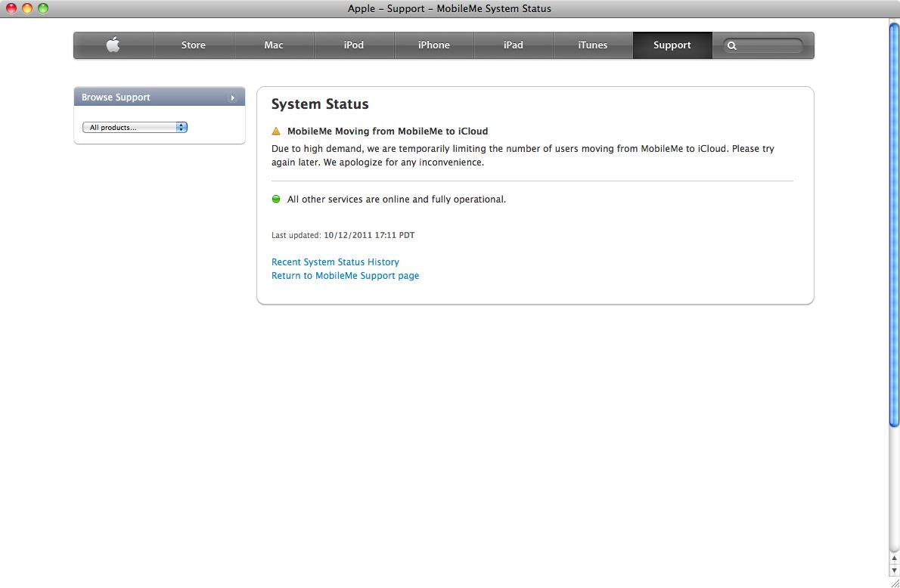Click the yellow minimize window button
The width and height of the screenshot is (900, 588).
[27, 8]
